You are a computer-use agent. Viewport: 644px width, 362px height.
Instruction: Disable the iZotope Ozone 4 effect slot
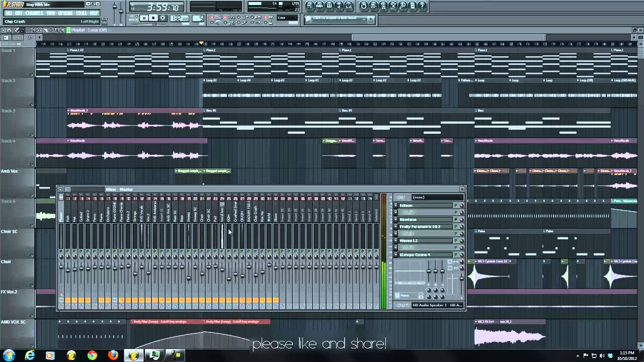click(x=456, y=254)
